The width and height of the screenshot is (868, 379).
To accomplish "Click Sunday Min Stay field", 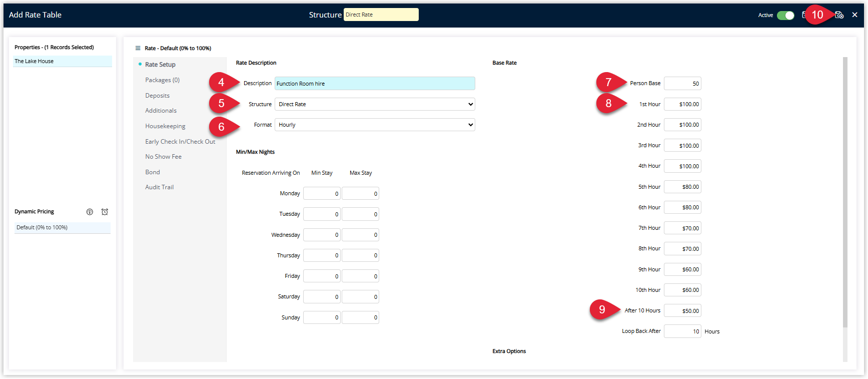I will pos(322,317).
